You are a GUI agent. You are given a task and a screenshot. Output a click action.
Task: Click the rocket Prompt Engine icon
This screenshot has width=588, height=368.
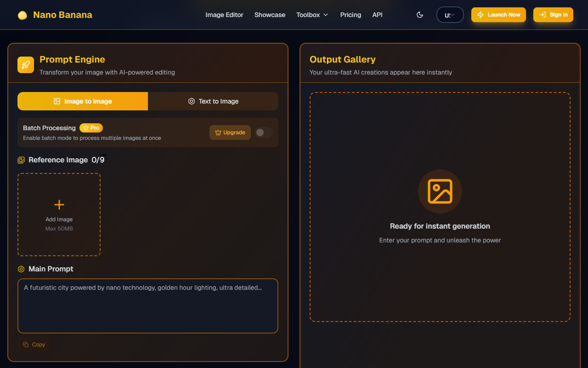pyautogui.click(x=26, y=65)
